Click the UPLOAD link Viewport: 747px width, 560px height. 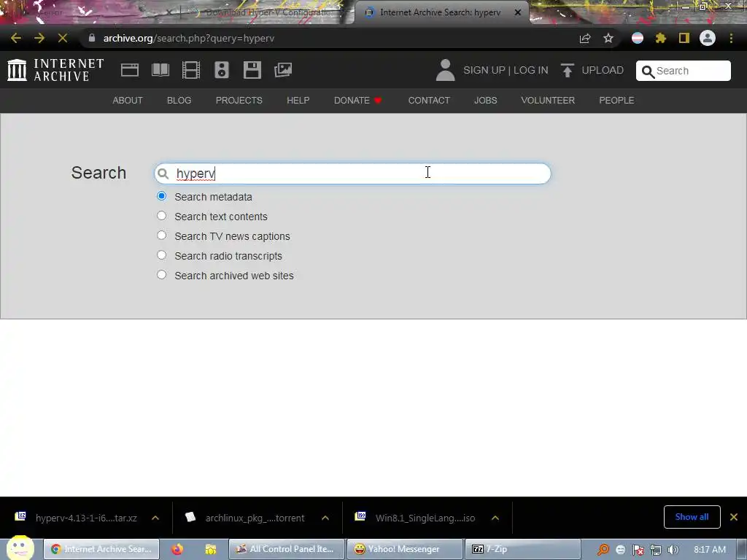(603, 70)
